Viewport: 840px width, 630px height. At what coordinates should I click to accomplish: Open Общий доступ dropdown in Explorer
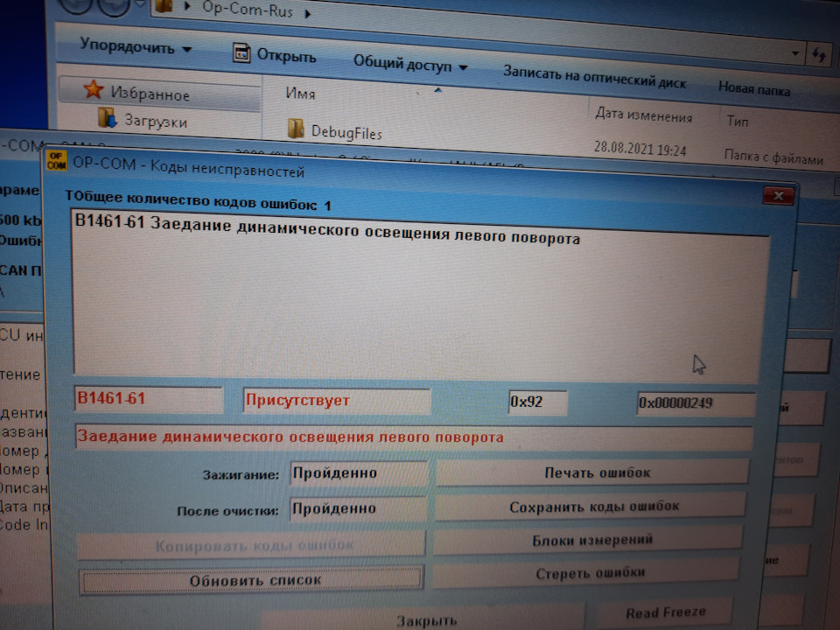410,64
